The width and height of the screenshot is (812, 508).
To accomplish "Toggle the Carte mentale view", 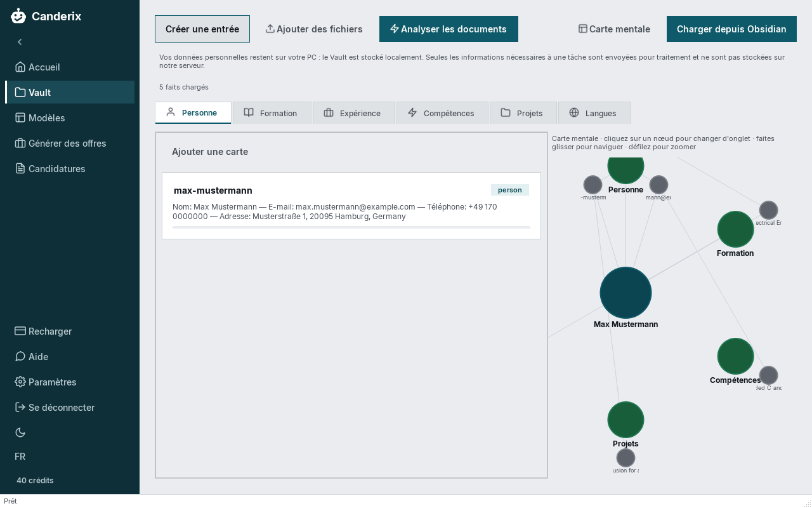I will (614, 29).
